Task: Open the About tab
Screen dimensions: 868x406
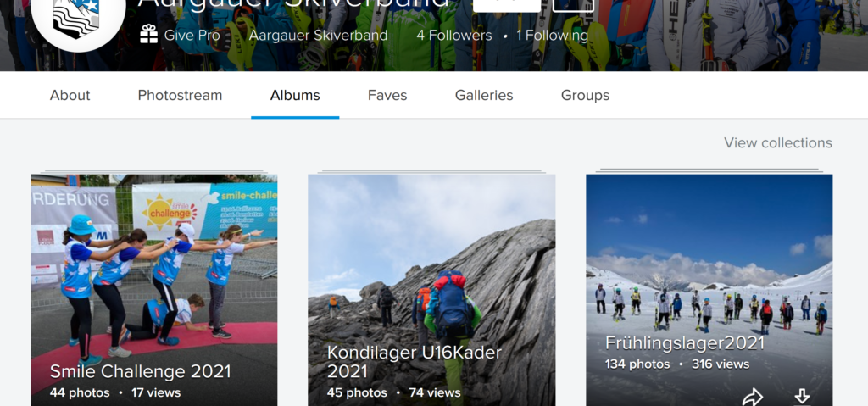Action: pos(70,95)
